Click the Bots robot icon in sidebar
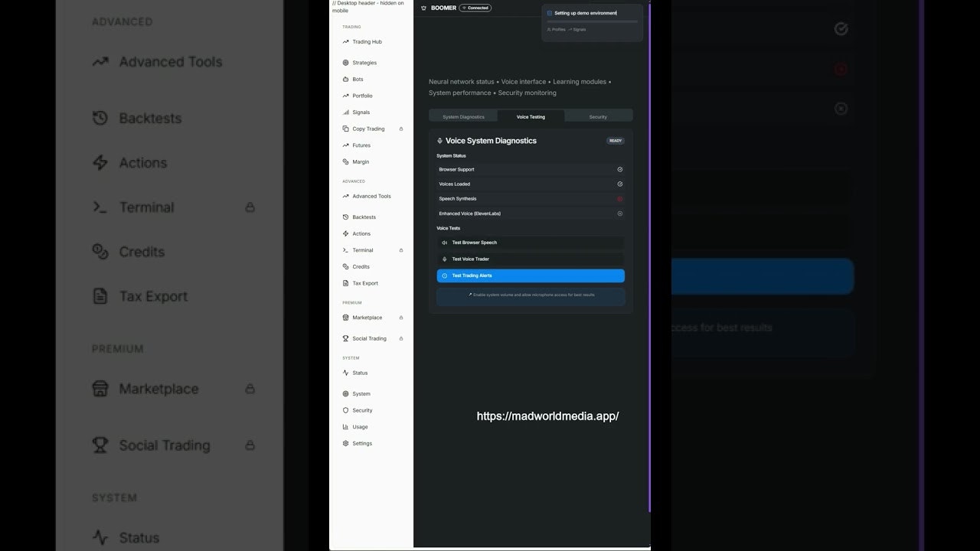 click(x=345, y=80)
